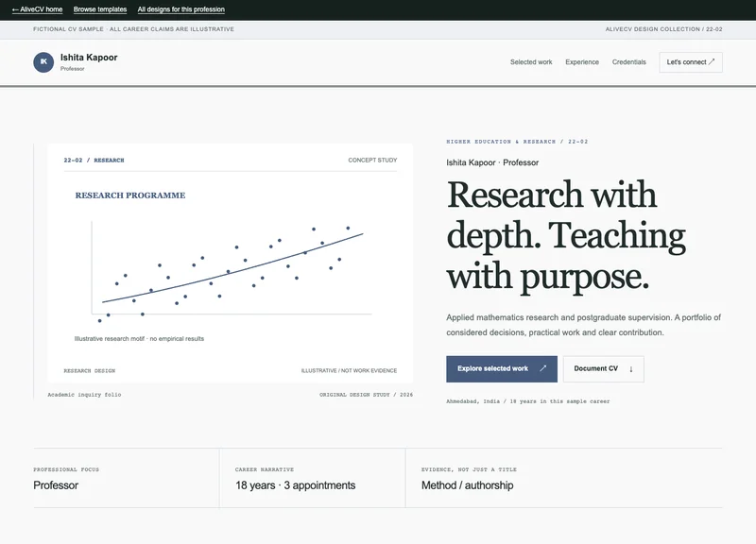Click the Academic inquiry folio caption
This screenshot has width=756, height=544.
pyautogui.click(x=84, y=394)
